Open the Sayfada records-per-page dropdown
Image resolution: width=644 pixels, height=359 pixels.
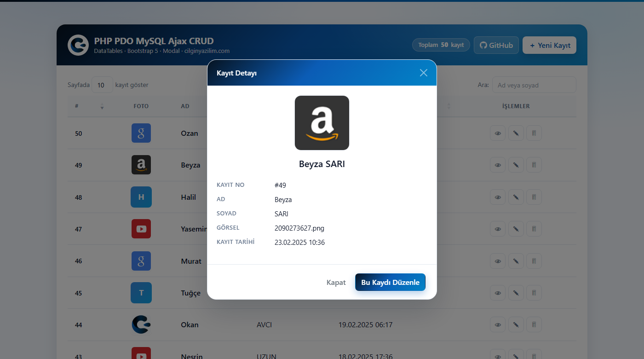pyautogui.click(x=102, y=85)
